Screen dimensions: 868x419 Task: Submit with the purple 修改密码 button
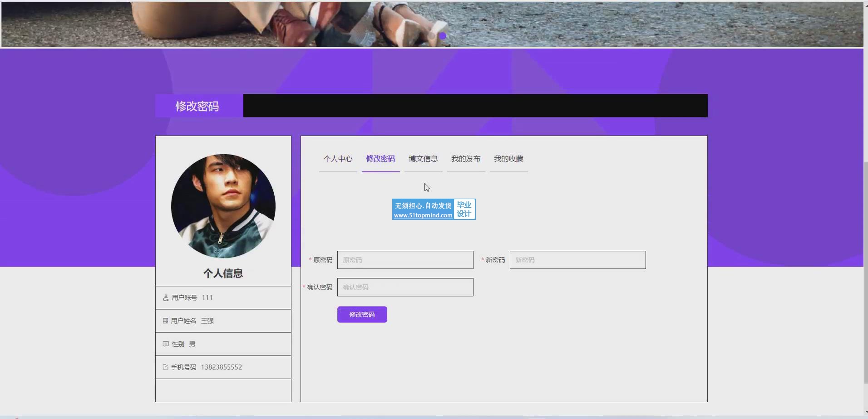click(x=362, y=314)
